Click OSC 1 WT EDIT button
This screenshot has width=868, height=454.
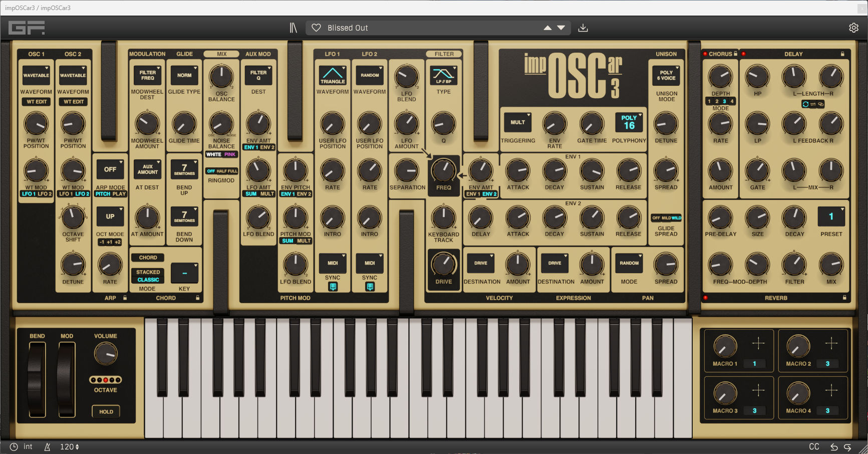pyautogui.click(x=36, y=102)
